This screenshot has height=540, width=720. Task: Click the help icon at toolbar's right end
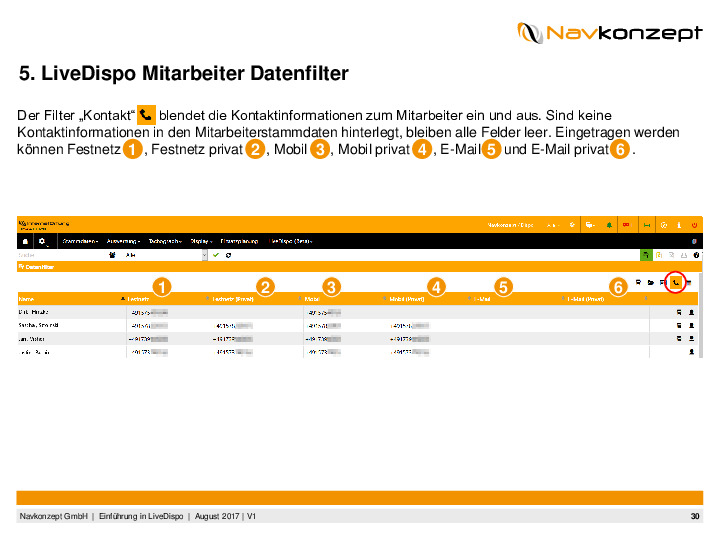tap(697, 255)
